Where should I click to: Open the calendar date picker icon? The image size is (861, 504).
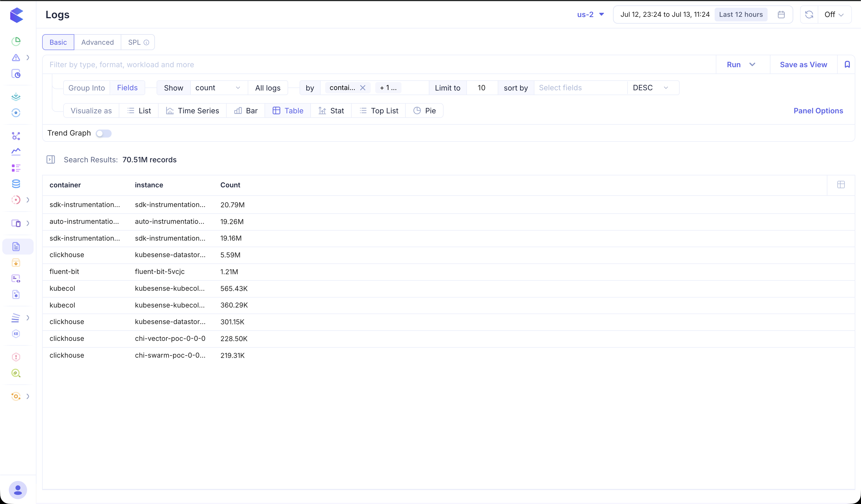pyautogui.click(x=781, y=14)
